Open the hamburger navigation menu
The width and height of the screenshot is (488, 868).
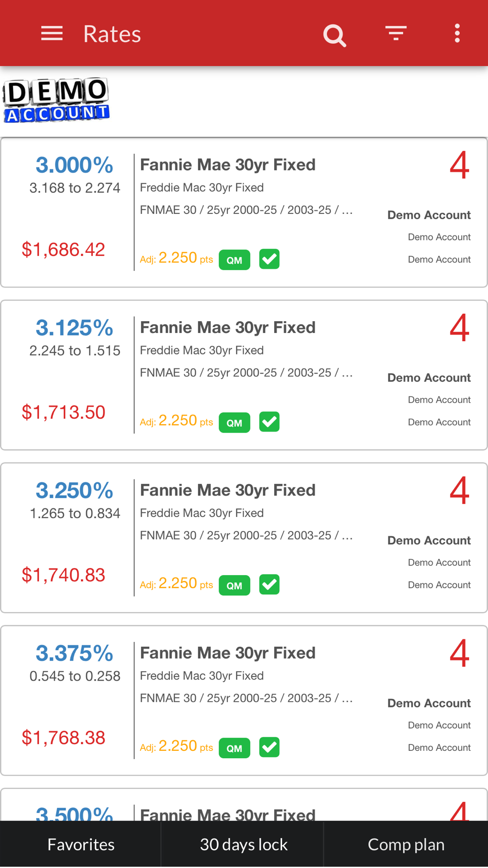tap(52, 34)
